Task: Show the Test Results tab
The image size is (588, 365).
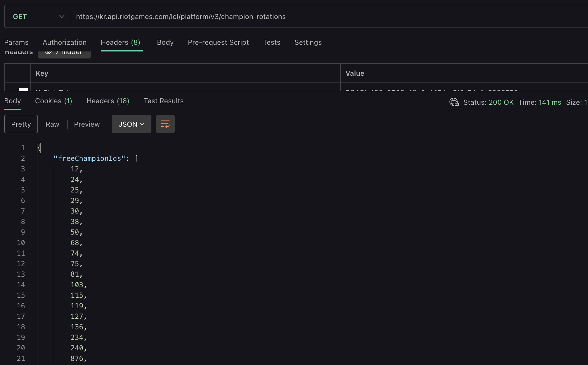Action: 163,101
